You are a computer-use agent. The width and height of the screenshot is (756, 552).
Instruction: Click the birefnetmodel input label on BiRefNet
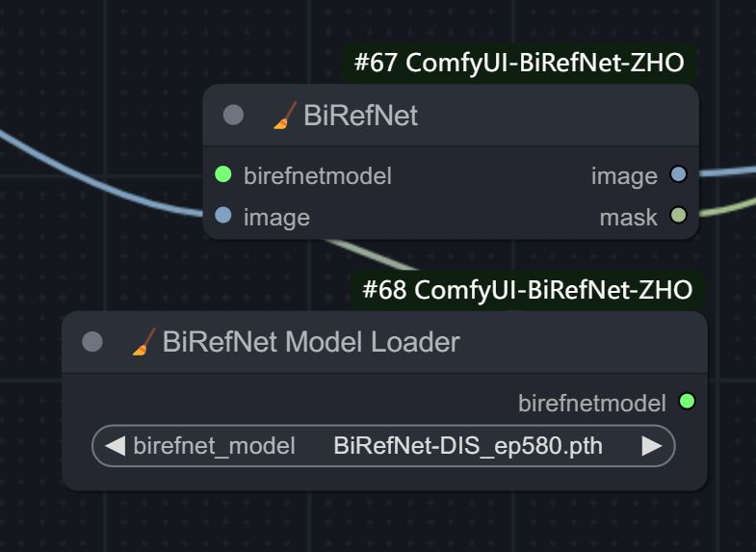(x=318, y=175)
